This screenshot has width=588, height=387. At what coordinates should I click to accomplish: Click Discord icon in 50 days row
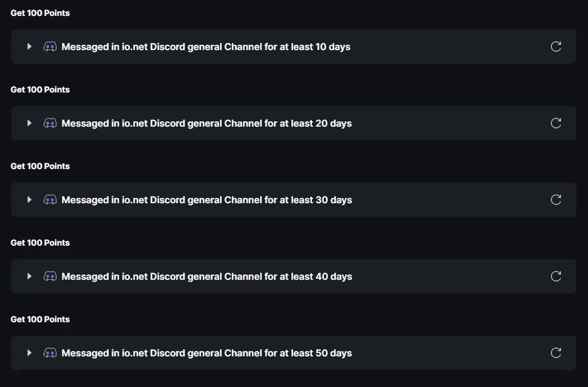pos(50,353)
